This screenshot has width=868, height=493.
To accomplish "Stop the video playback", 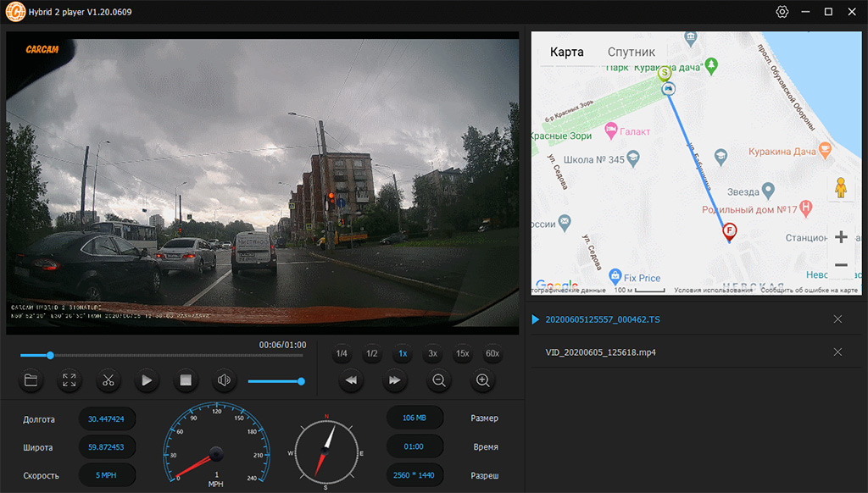I will [186, 380].
